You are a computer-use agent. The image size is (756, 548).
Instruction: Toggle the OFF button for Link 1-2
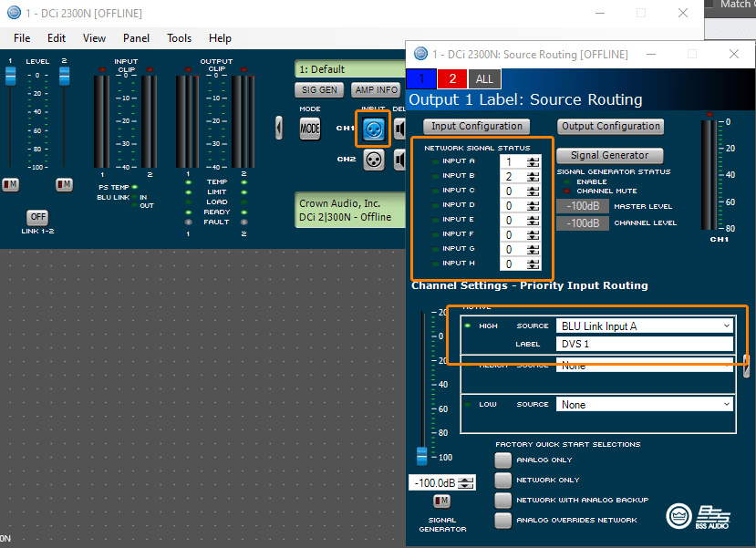coord(36,217)
